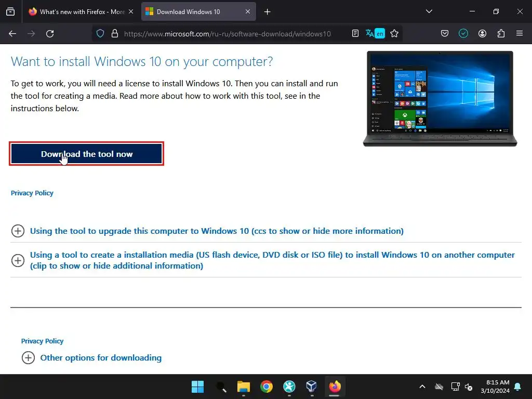This screenshot has width=532, height=399.
Task: Open the teal figure app in taskbar
Action: click(x=289, y=387)
